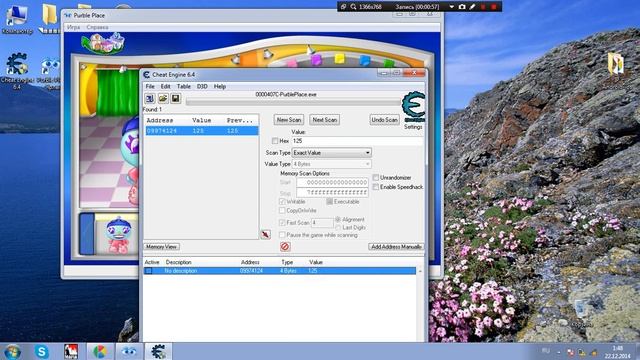The image size is (640, 360).
Task: Select found address 09974124 in results list
Action: point(202,131)
